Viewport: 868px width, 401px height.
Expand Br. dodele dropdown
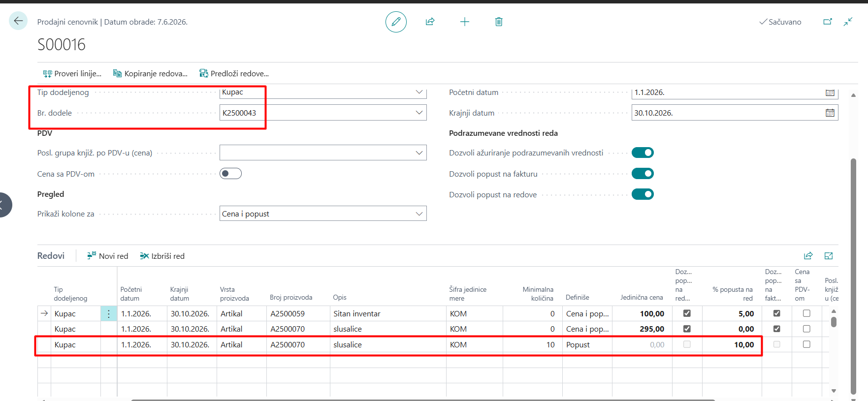click(419, 113)
